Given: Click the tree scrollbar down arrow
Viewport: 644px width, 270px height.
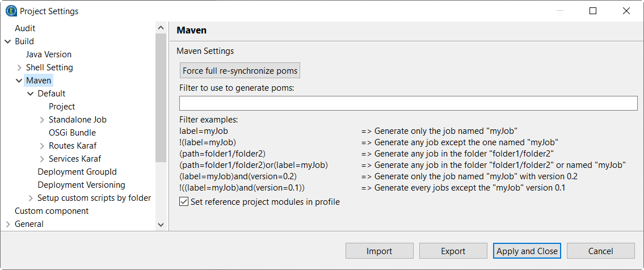Looking at the screenshot, I should pyautogui.click(x=161, y=225).
